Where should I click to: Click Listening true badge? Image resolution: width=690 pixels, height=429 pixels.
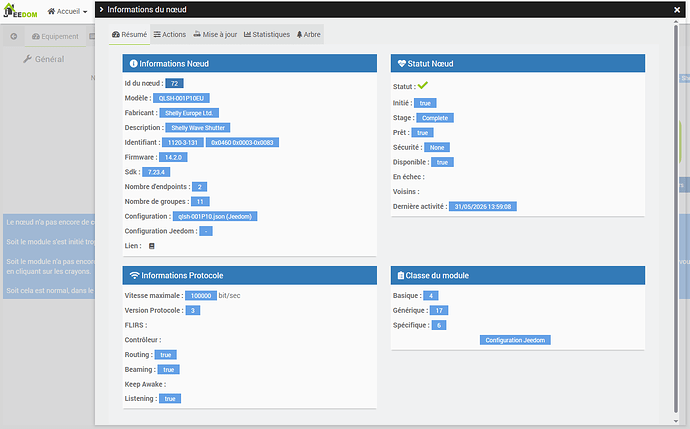(170, 399)
